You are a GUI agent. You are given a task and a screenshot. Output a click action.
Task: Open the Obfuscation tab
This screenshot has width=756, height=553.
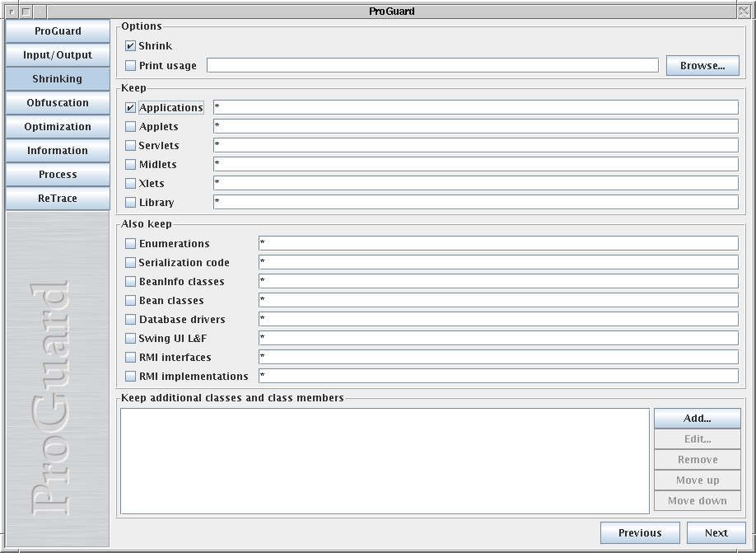[x=58, y=103]
